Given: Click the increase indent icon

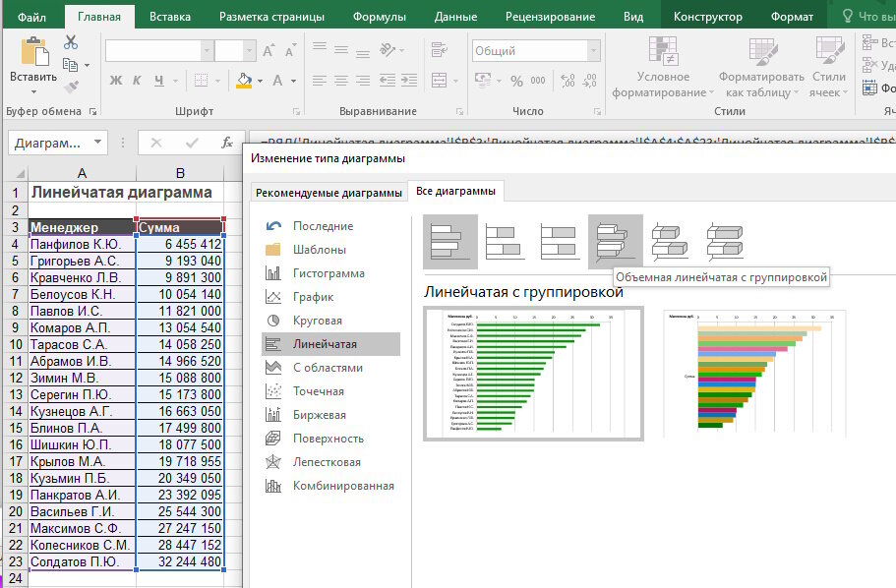Looking at the screenshot, I should pyautogui.click(x=409, y=81).
